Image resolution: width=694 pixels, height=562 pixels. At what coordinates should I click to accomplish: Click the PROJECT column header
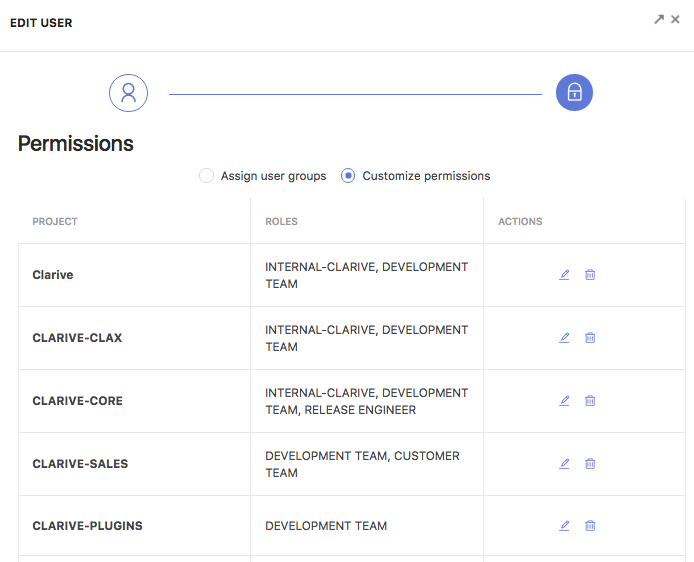55,221
